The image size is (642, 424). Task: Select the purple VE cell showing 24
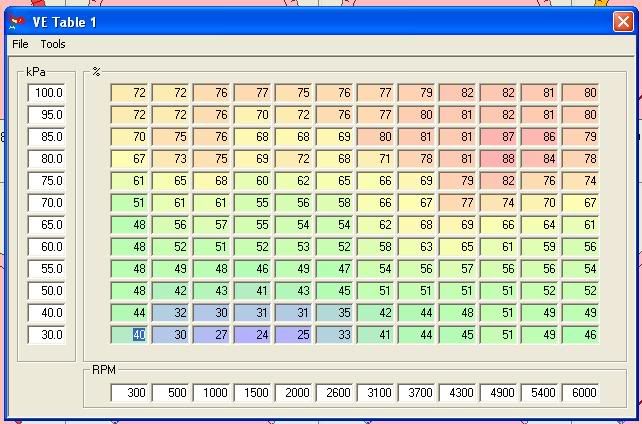[x=253, y=335]
